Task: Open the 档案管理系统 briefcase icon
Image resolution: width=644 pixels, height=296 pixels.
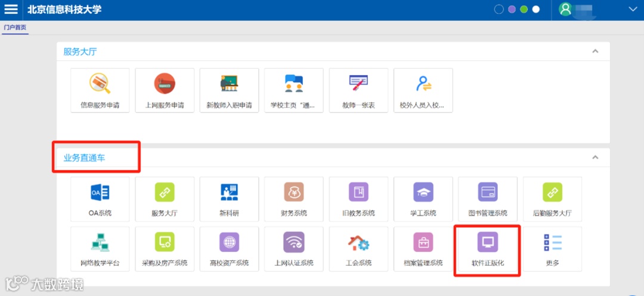Action: 423,242
